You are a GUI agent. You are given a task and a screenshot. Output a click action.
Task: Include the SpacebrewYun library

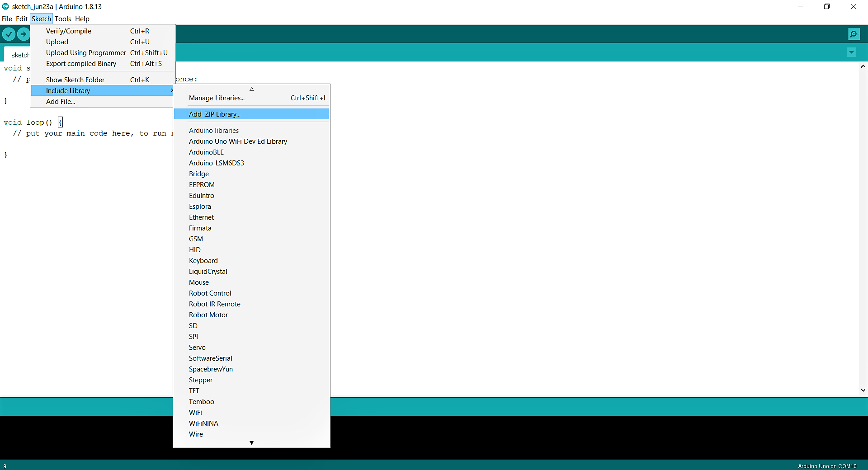coord(251,369)
